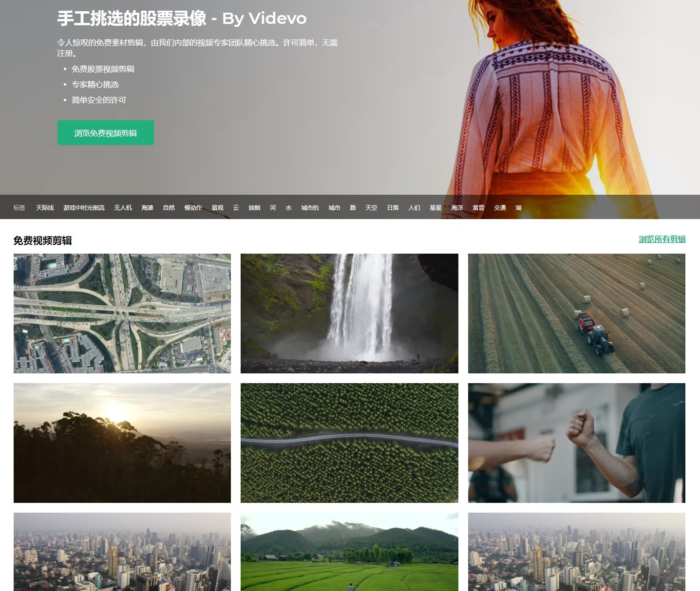Click the 标签 label in tag bar
700x591 pixels.
pos(19,207)
